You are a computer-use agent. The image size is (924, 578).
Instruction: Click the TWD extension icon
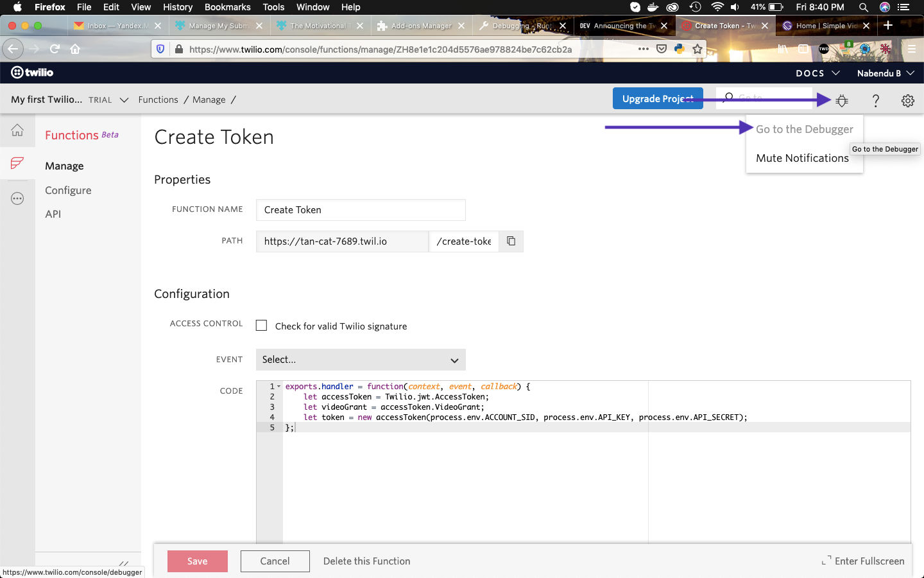click(824, 49)
